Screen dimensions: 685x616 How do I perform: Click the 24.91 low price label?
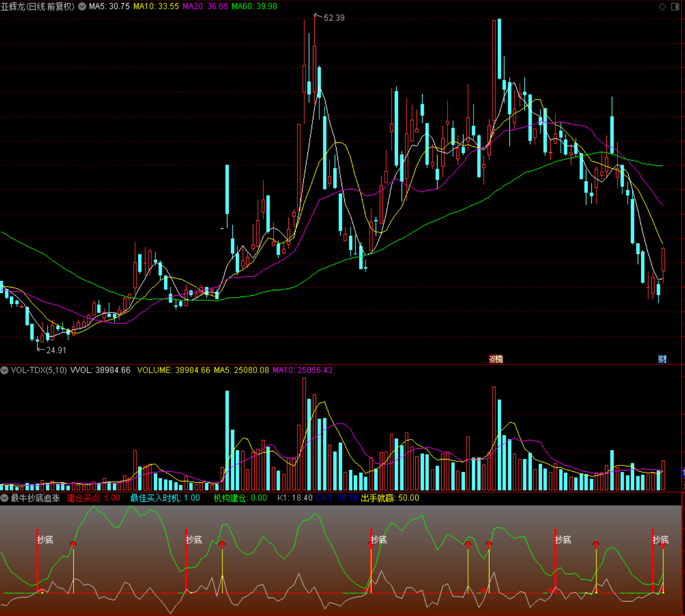tap(56, 350)
